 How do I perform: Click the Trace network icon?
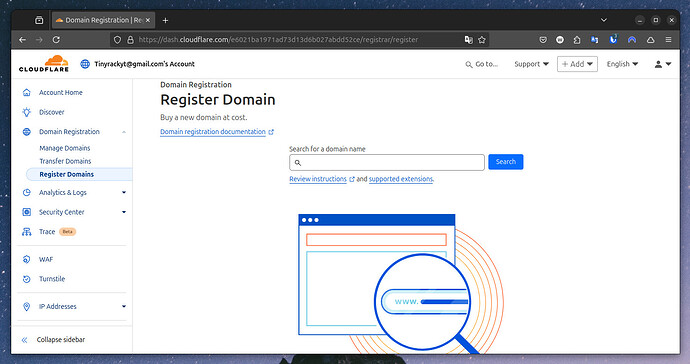27,232
